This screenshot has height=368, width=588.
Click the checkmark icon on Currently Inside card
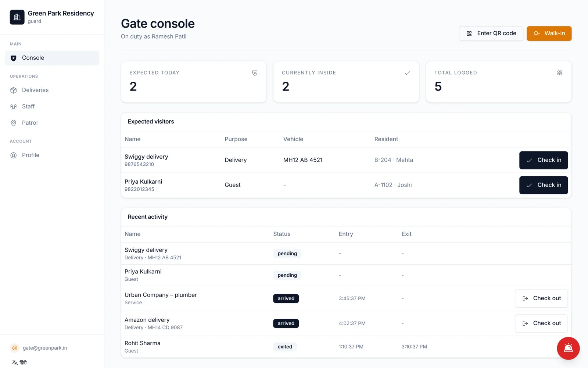407,73
